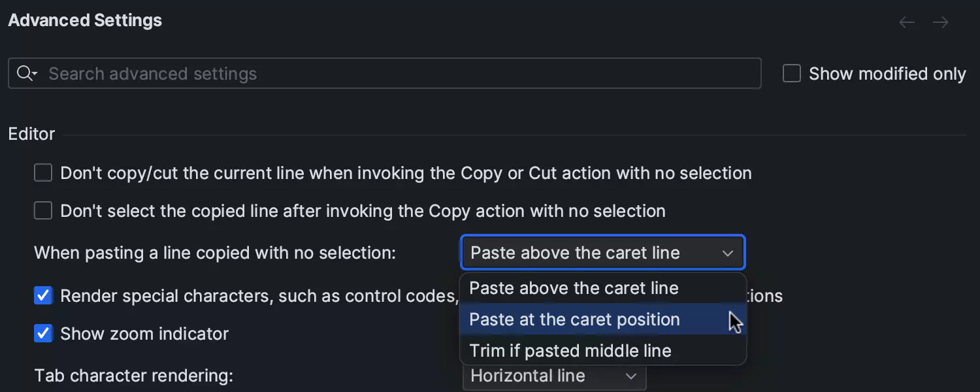Disable the Render special characters checkbox
The width and height of the screenshot is (980, 392).
click(43, 296)
